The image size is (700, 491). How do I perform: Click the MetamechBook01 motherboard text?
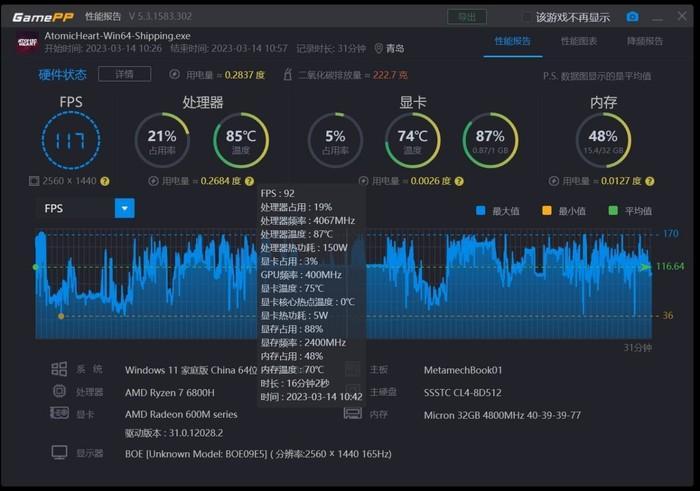point(463,370)
